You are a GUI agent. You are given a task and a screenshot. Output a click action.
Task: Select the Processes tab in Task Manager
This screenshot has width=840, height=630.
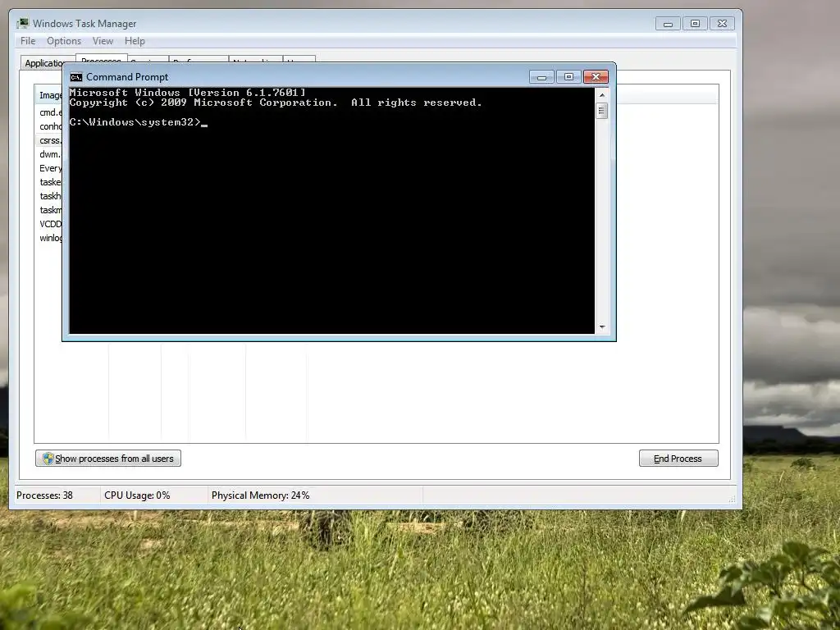click(x=101, y=58)
